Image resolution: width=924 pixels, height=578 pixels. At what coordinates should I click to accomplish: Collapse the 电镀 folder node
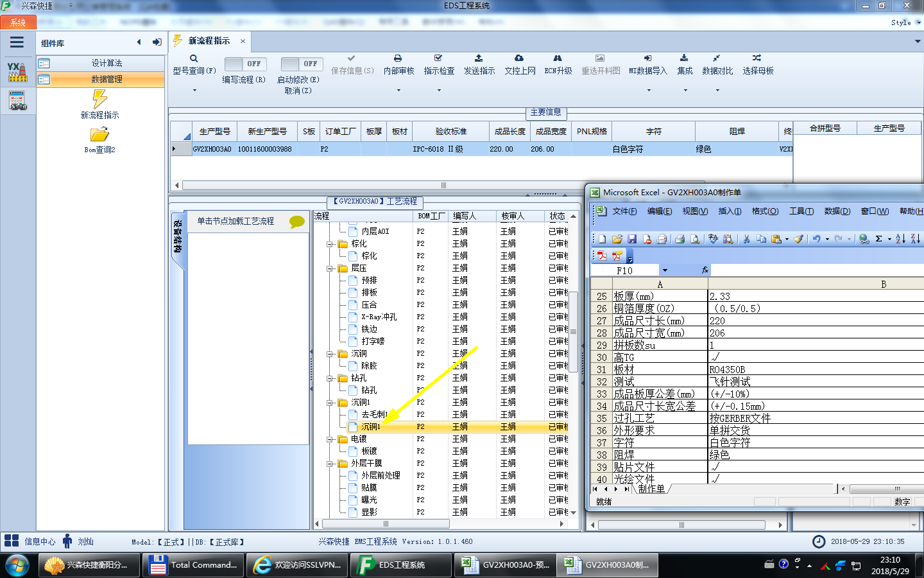coord(330,439)
